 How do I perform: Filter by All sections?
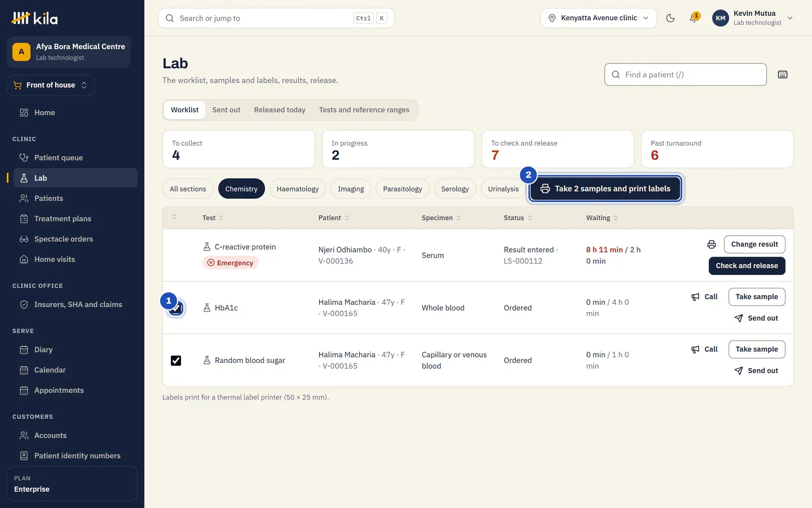[188, 189]
